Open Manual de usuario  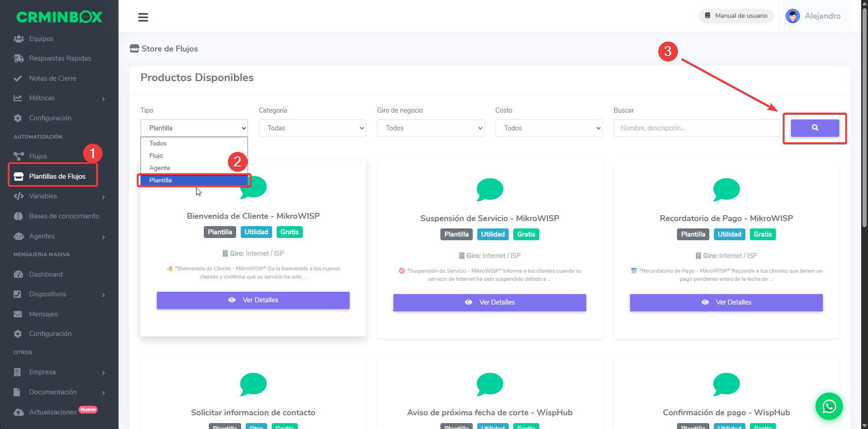pos(736,16)
